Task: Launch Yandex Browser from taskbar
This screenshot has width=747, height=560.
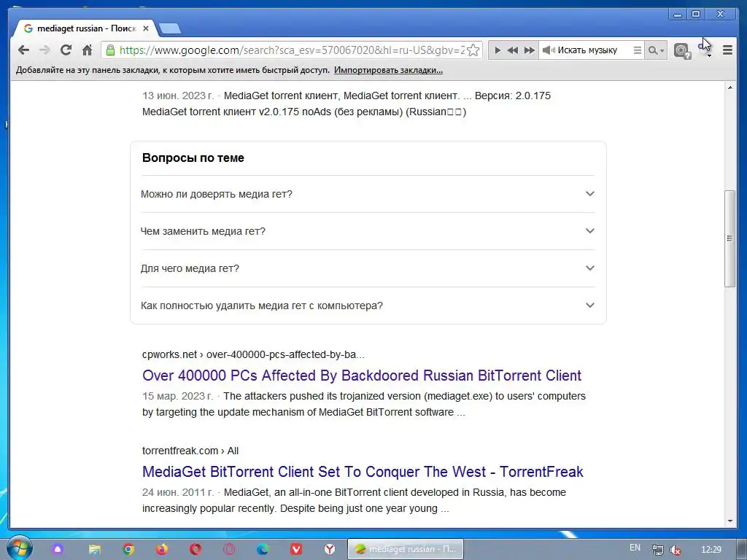Action: (x=330, y=549)
